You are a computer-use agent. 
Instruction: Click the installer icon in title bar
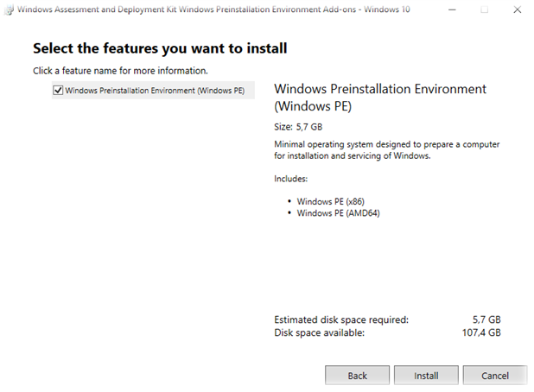10,9
